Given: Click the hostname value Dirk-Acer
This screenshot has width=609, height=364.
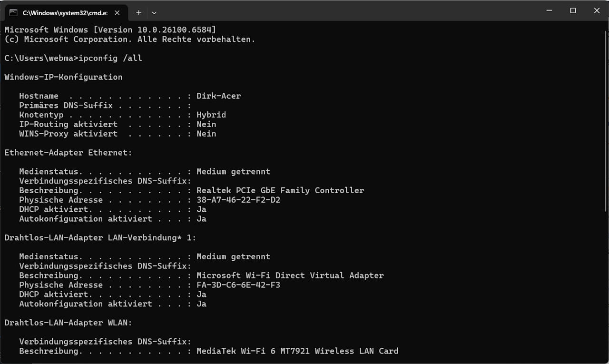Looking at the screenshot, I should click(219, 96).
